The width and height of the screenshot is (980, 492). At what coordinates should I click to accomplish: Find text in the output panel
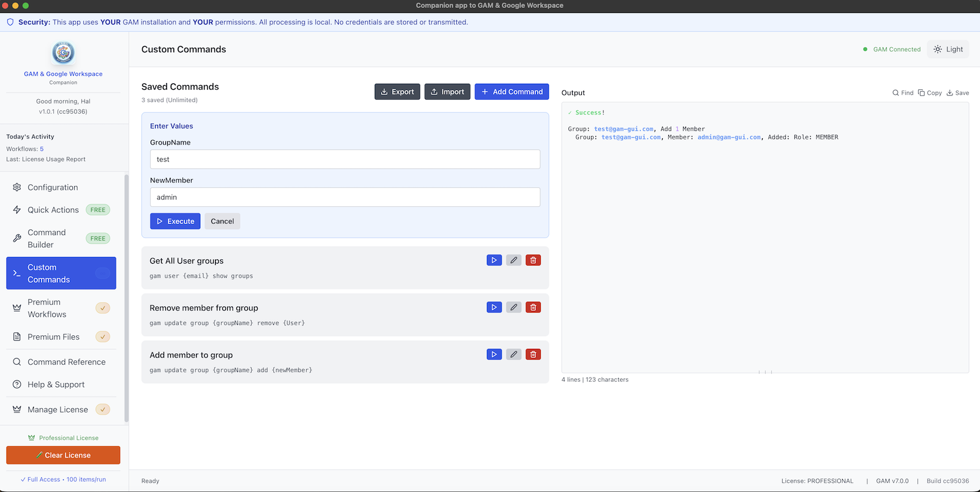[903, 93]
